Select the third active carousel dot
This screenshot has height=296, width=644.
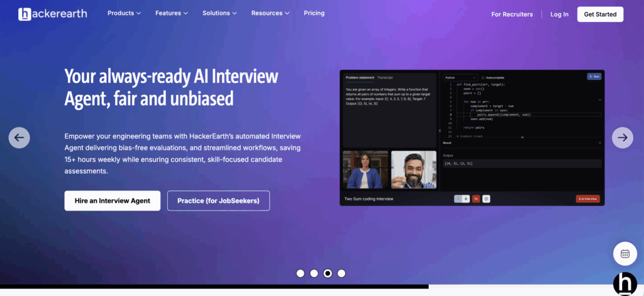(328, 273)
